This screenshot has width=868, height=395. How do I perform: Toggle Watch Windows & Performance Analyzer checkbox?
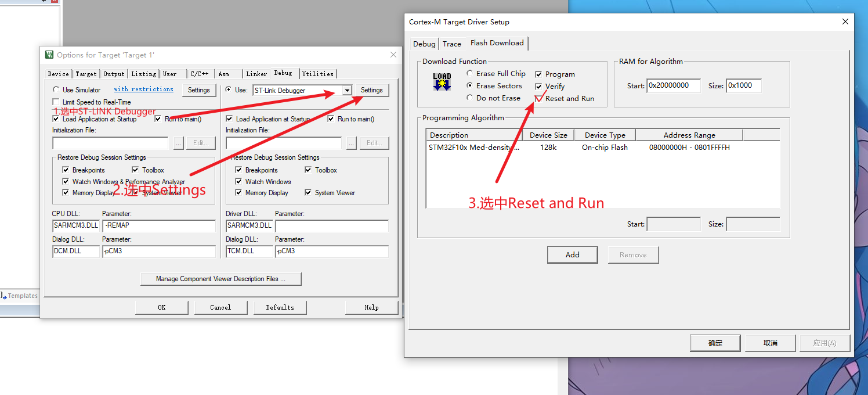[66, 181]
